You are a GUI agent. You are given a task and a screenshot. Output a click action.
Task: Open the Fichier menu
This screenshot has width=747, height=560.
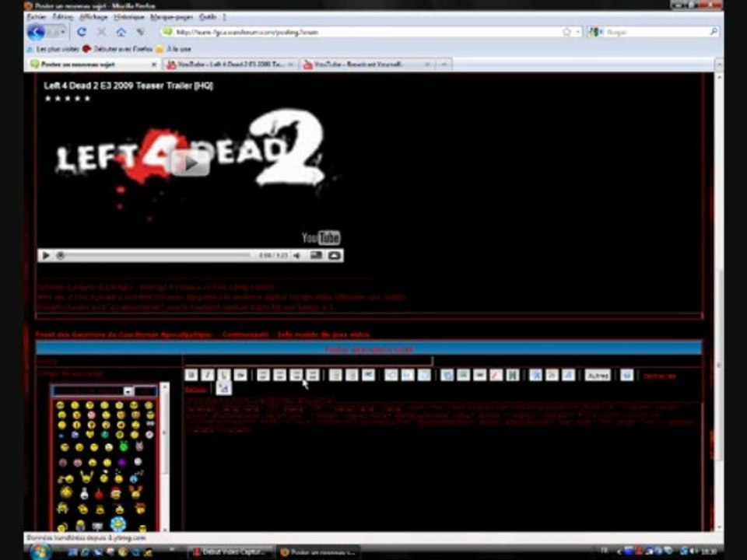37,17
